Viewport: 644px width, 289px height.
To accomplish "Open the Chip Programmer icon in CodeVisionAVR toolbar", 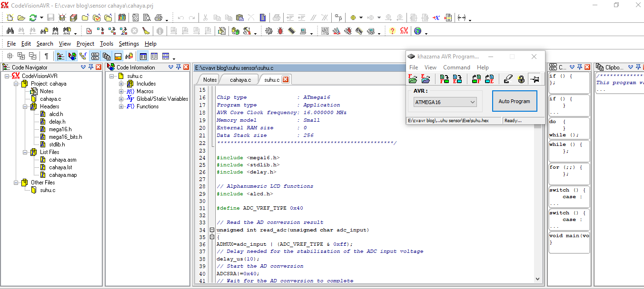I will 291,31.
